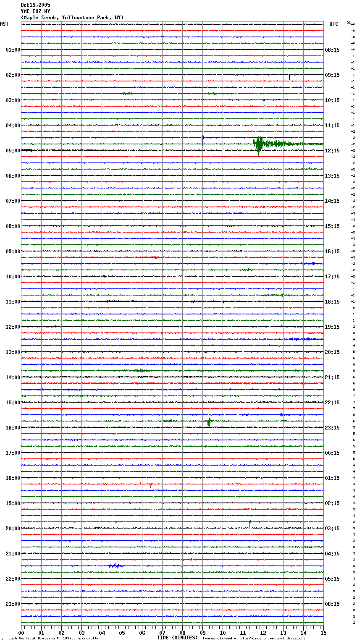Click the vertical division microvolts footnote
The height and width of the screenshot is (644, 357).
(x=54, y=639)
